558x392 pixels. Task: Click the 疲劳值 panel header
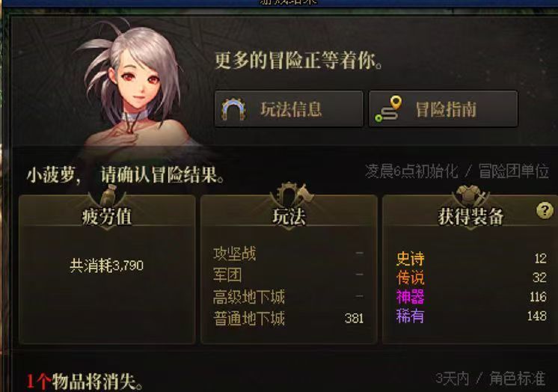click(x=107, y=216)
